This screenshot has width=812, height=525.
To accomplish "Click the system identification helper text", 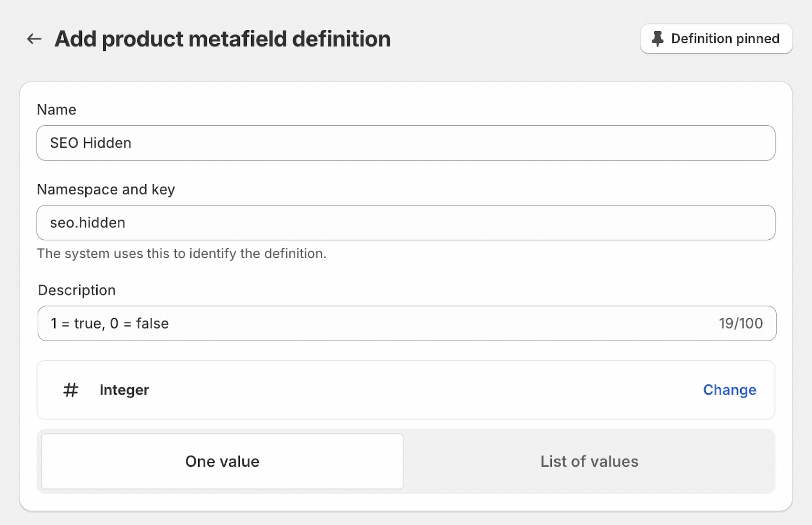I will tap(182, 253).
